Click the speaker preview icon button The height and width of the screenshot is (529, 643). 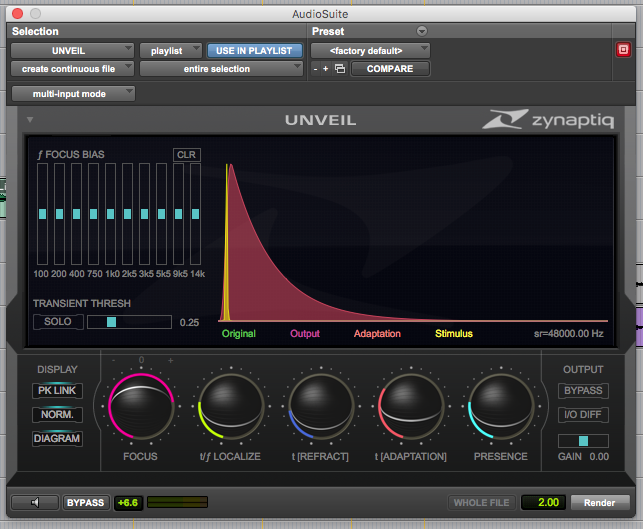click(35, 502)
